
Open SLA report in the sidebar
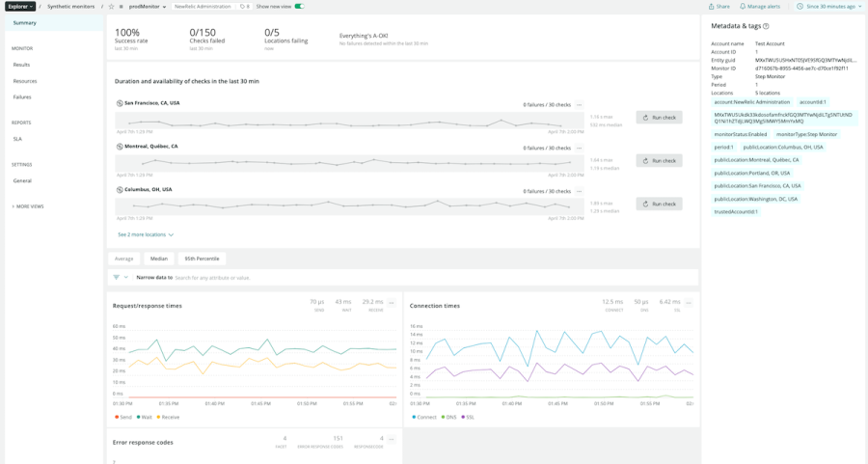click(x=17, y=139)
